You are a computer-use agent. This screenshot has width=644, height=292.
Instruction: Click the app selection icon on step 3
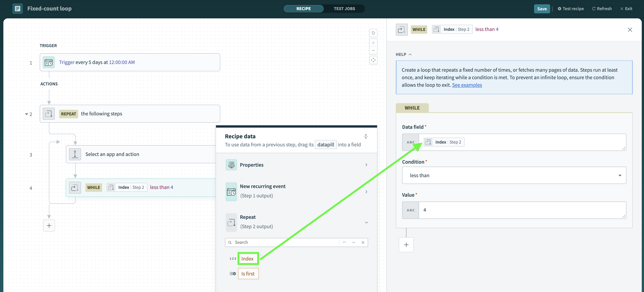pos(75,154)
